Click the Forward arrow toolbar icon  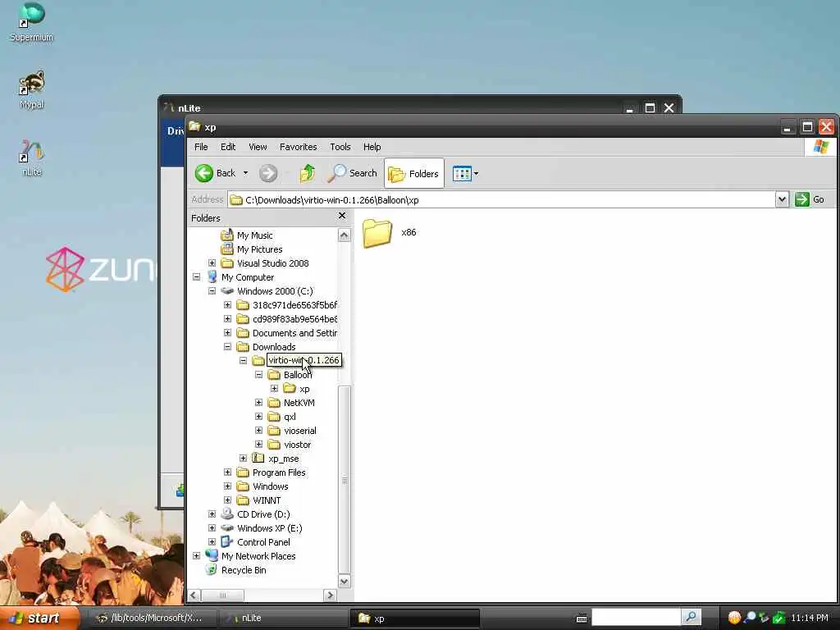(x=268, y=173)
